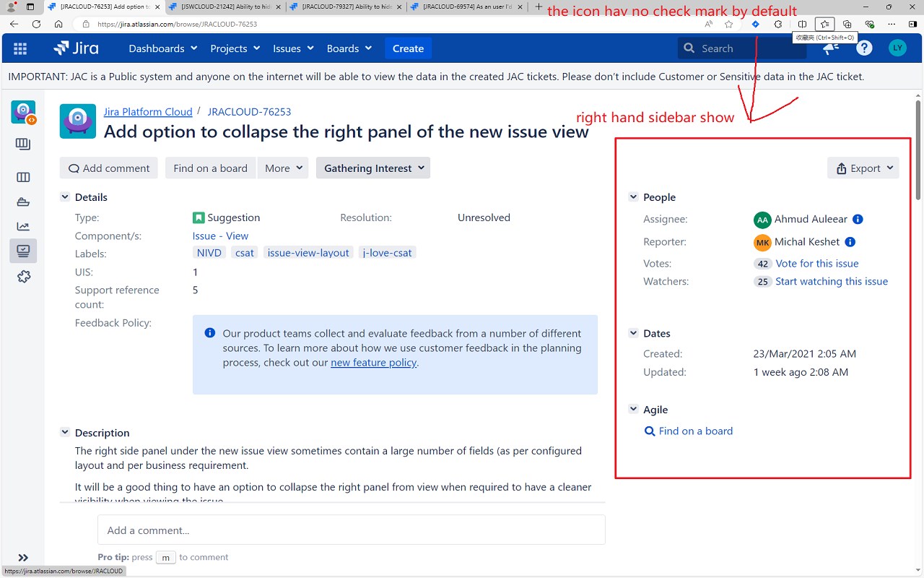Viewport: 924px width, 578px height.
Task: Open the More actions dropdown
Action: click(283, 168)
